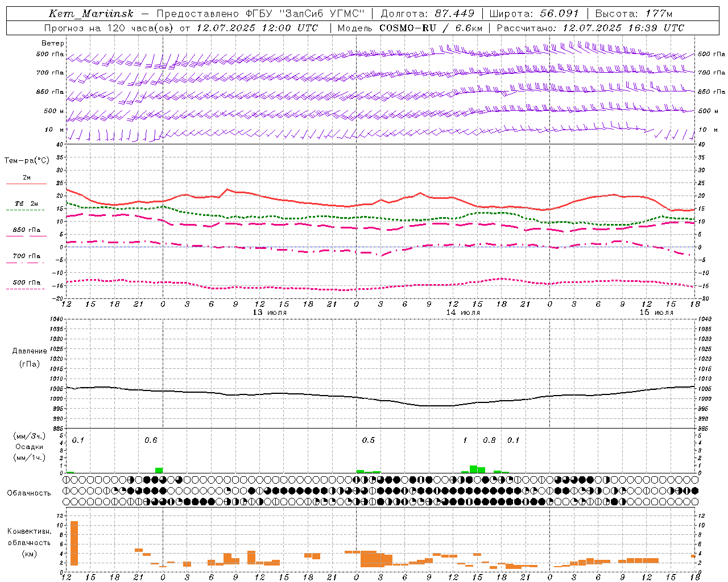Click the 500 гПа temperature legend entry

[27, 282]
